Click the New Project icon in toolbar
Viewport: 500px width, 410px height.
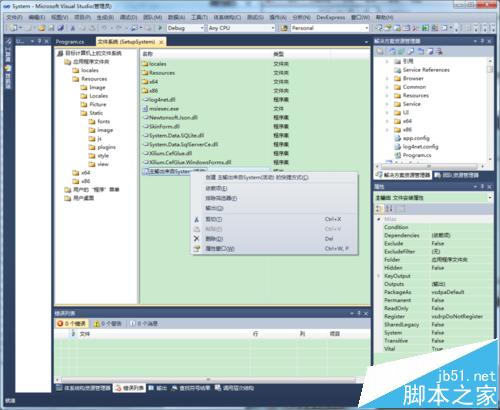click(x=13, y=28)
